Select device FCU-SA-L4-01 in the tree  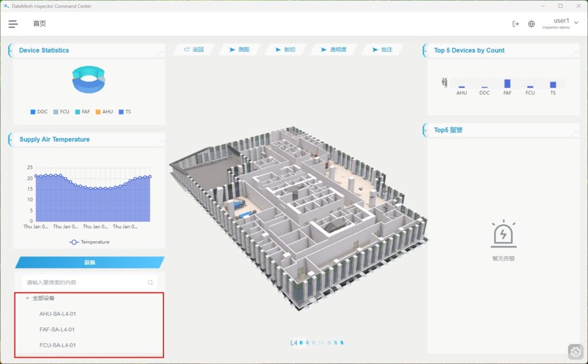pyautogui.click(x=57, y=345)
